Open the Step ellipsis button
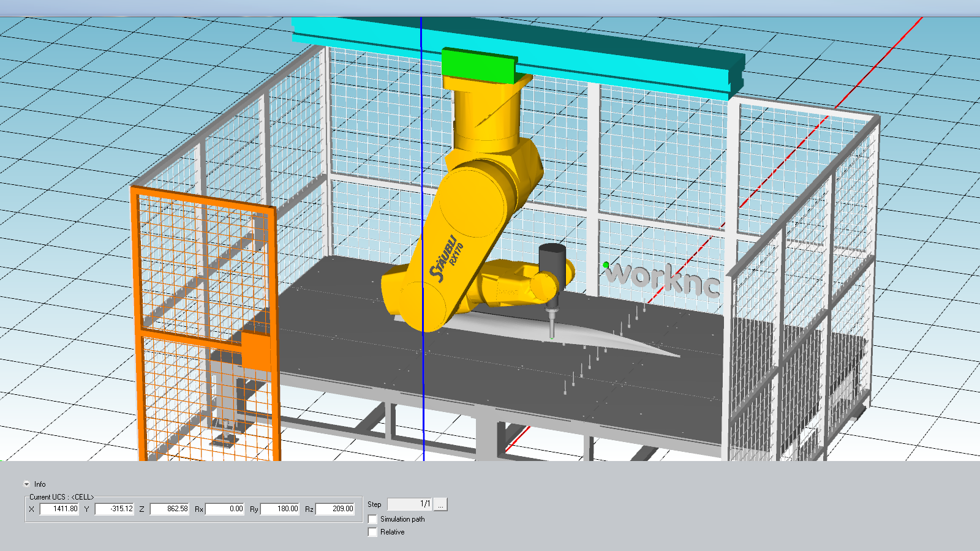The height and width of the screenshot is (551, 980). tap(440, 504)
